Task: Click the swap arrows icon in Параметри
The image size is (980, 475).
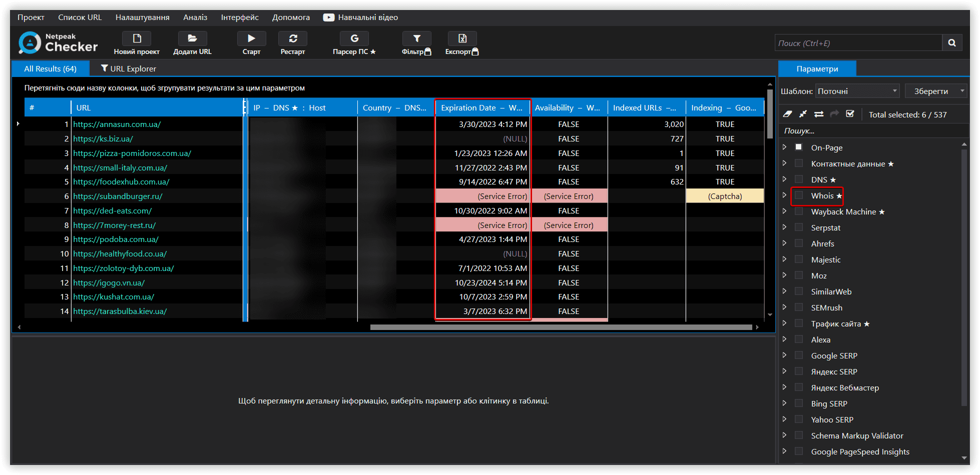Action: [819, 114]
